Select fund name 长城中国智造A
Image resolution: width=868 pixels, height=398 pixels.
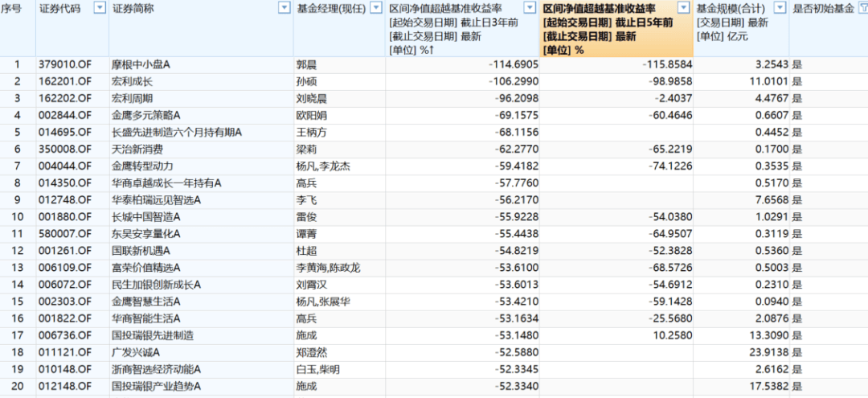146,217
